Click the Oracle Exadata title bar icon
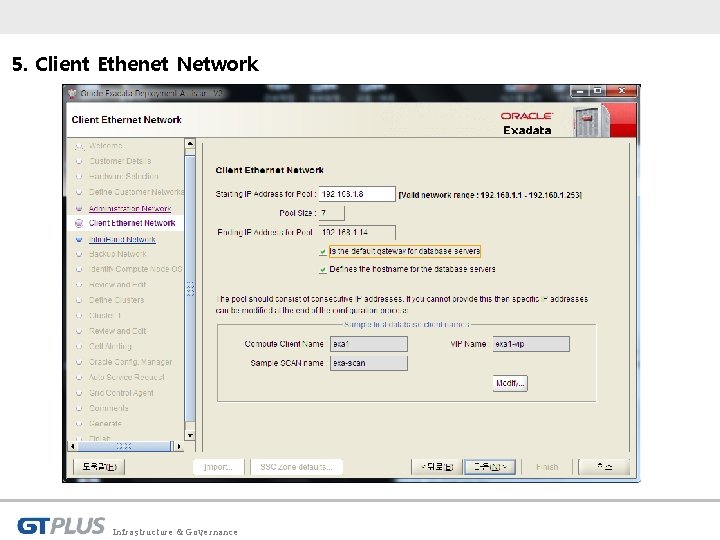 click(72, 94)
